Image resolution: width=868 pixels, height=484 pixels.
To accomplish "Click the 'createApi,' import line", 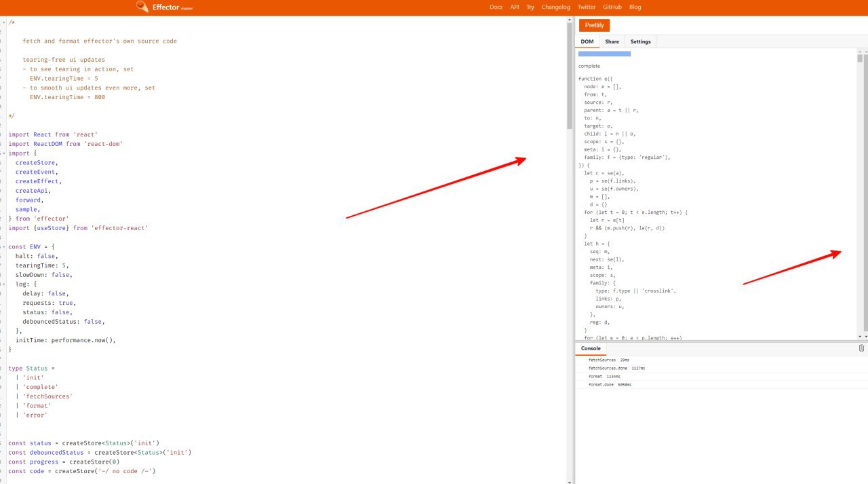I will (33, 191).
